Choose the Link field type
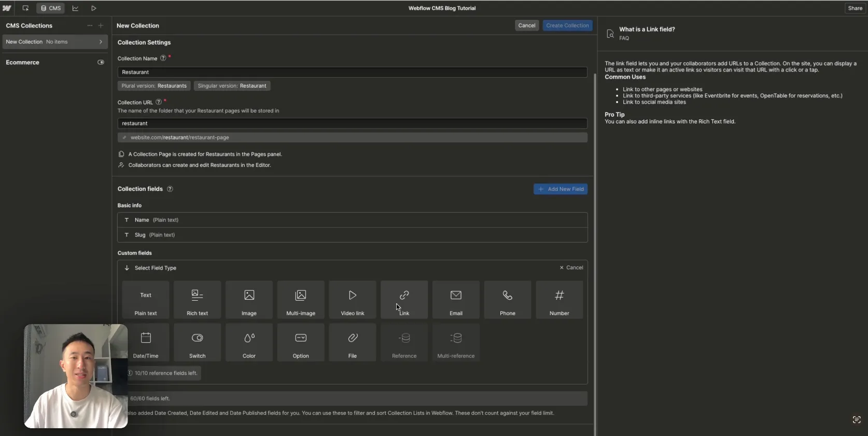868x436 pixels. 404,300
